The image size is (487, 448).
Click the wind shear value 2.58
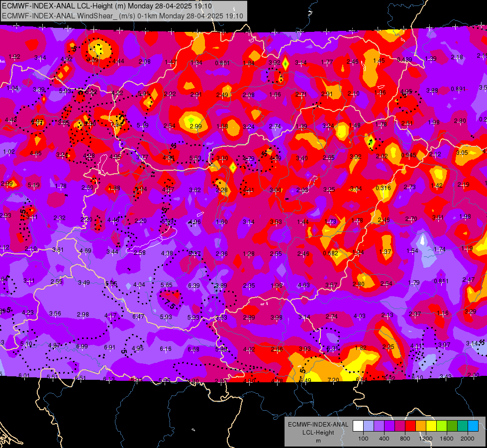coord(139,252)
